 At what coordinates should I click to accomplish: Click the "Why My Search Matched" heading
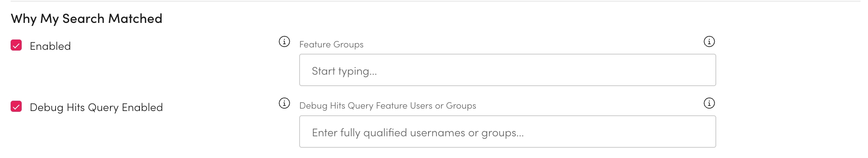pos(86,19)
